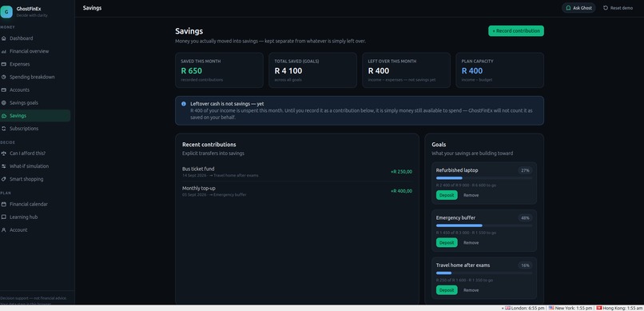Click the Reset demo circular arrow icon
This screenshot has height=311, width=644.
coord(606,8)
